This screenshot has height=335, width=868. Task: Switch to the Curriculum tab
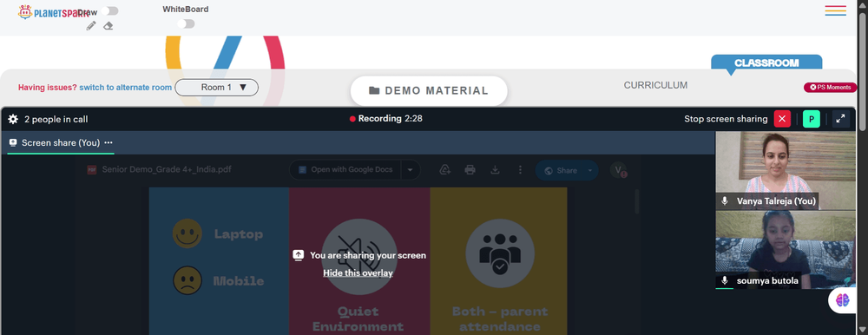click(655, 85)
